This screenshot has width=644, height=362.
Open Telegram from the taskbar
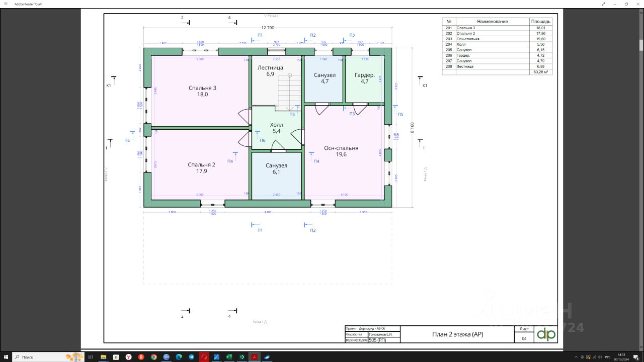coord(192,357)
